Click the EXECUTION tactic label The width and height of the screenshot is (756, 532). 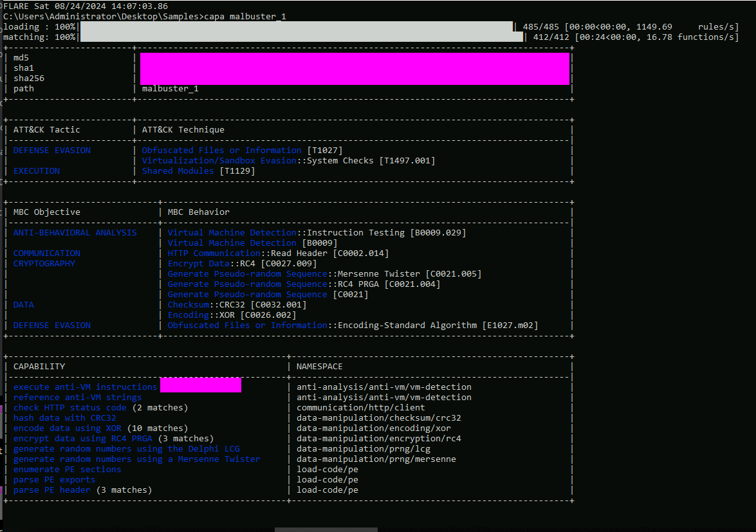tap(37, 171)
